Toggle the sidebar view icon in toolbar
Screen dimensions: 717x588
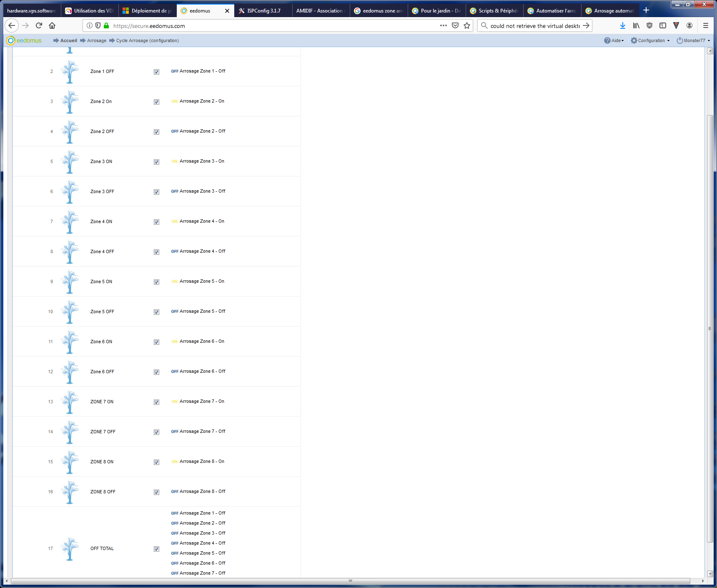pos(663,25)
